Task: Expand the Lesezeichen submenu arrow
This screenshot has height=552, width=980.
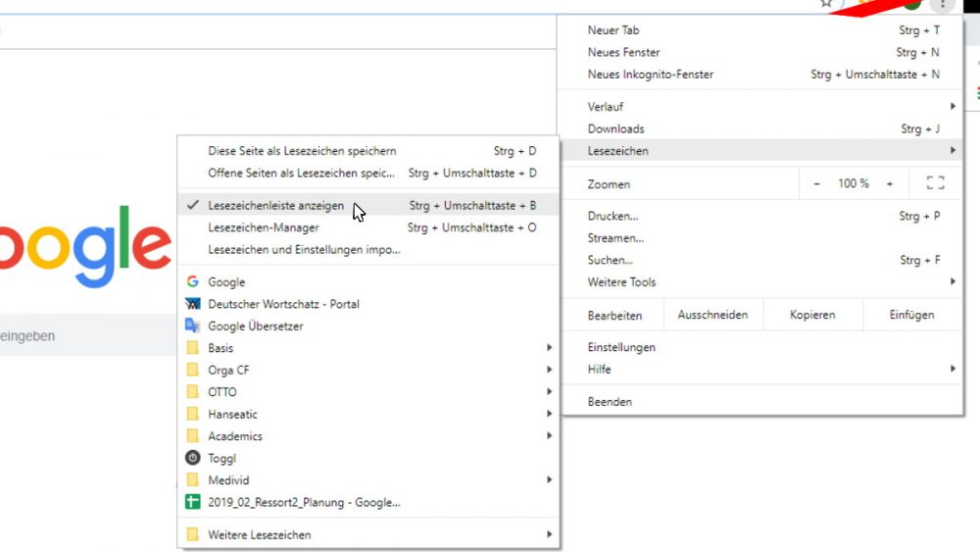Action: pos(953,151)
